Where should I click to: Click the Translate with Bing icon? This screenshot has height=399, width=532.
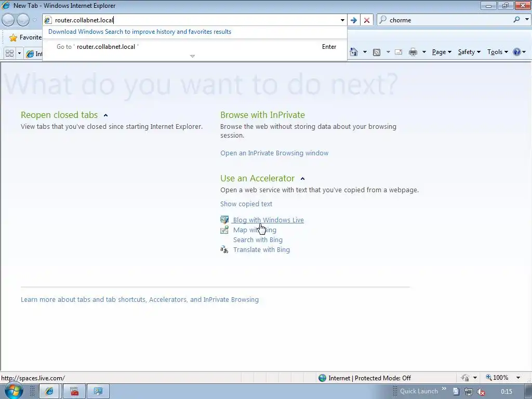coord(224,250)
